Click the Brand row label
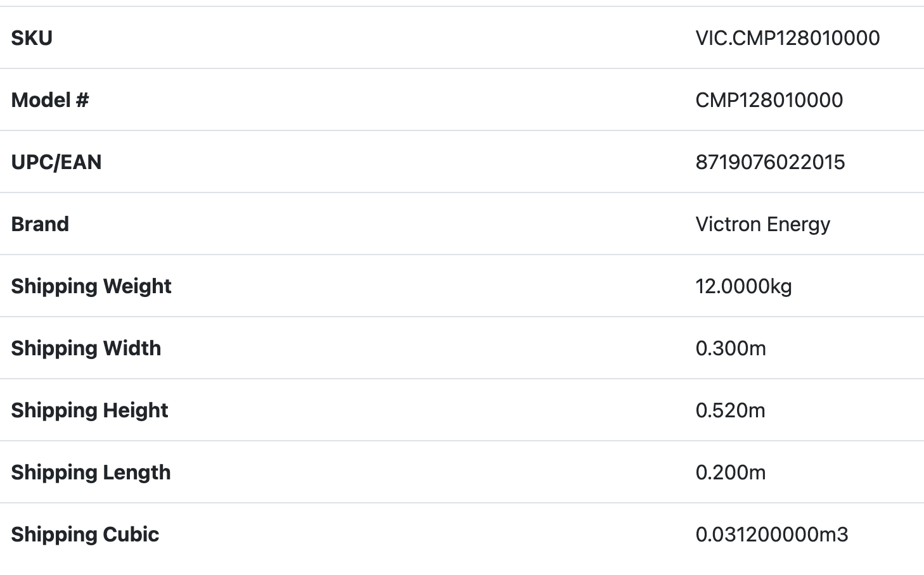The height and width of the screenshot is (575, 924). pyautogui.click(x=40, y=224)
